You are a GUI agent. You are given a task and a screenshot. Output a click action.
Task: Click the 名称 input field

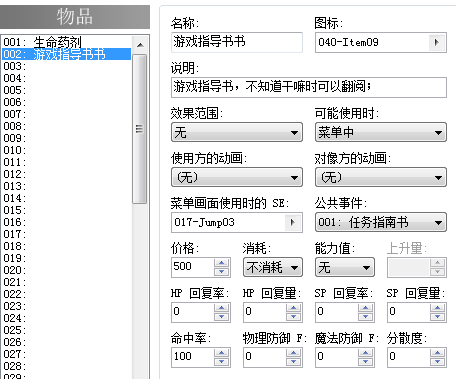point(237,42)
